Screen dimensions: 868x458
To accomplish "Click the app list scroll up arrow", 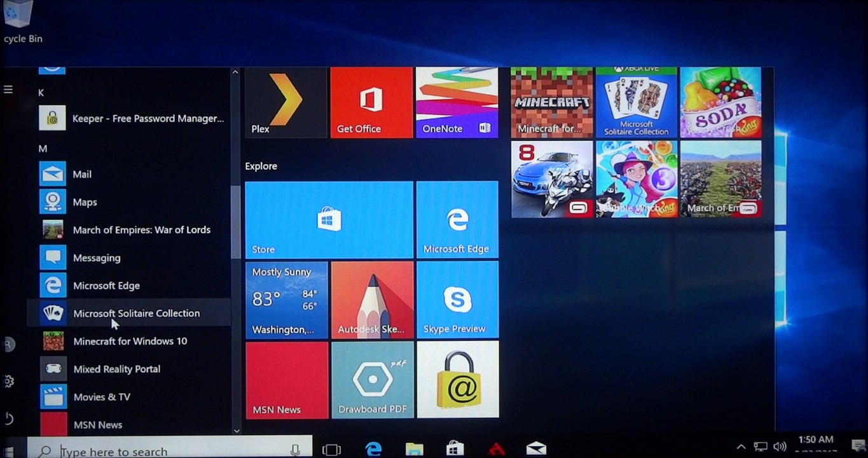I will [x=235, y=73].
